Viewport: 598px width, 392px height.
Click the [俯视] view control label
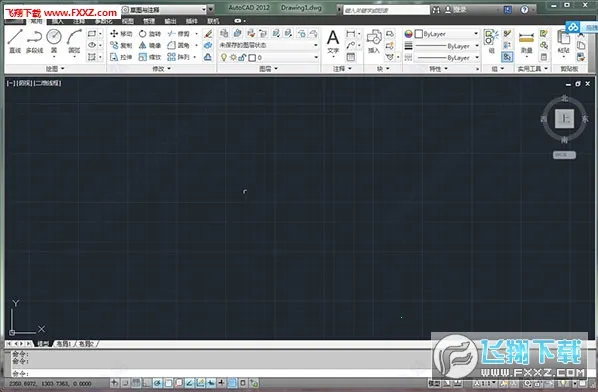click(x=24, y=83)
